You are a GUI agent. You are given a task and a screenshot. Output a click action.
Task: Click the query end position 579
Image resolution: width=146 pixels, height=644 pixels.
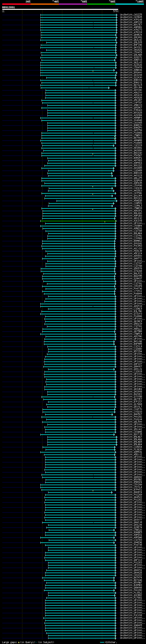115,11
